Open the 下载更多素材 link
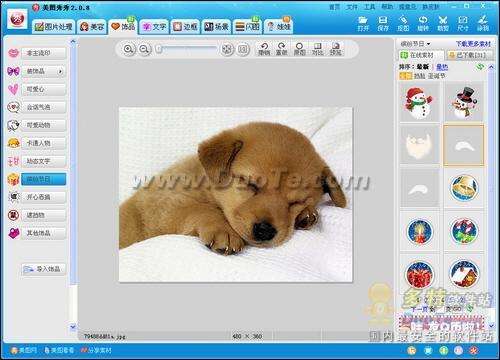Viewport: 500px width, 360px height. [x=473, y=44]
